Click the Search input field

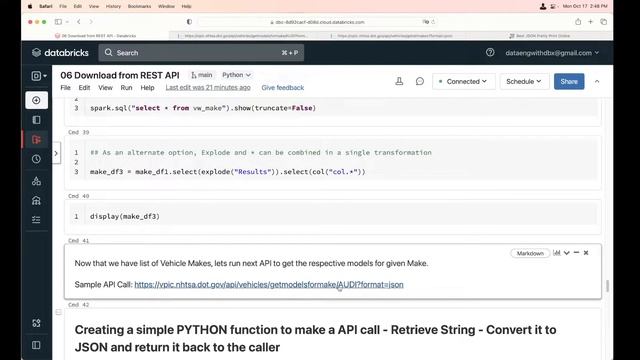point(201,53)
